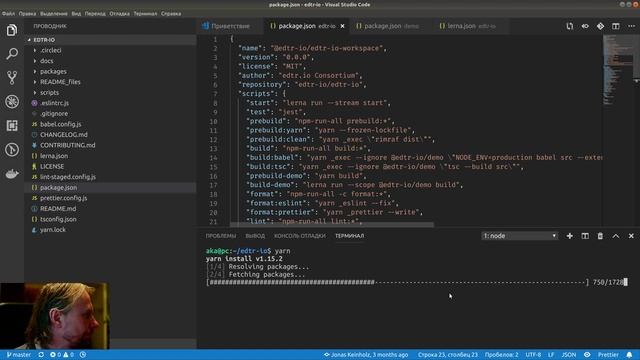The height and width of the screenshot is (360, 640).
Task: Open the Docker view in activity bar
Action: 12,173
